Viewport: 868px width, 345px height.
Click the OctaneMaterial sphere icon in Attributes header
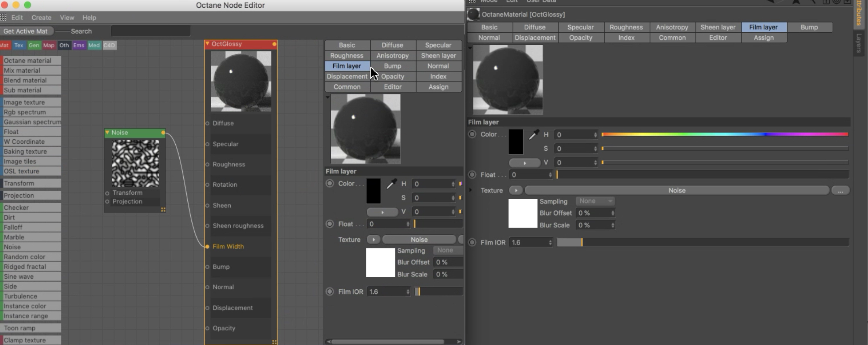point(473,14)
